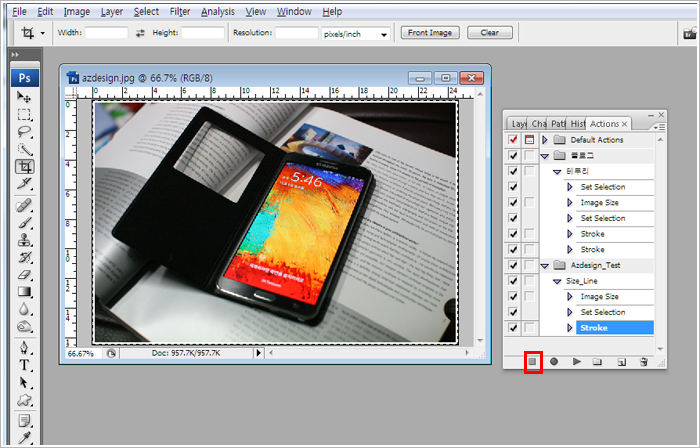Viewport: 700px width, 448px height.
Task: Select the Type tool
Action: 24,365
